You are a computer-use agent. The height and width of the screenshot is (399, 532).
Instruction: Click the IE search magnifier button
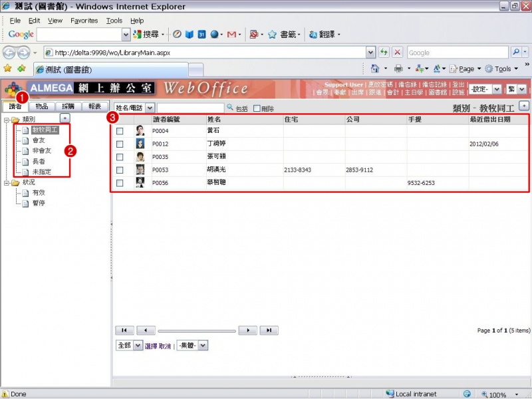[x=516, y=52]
